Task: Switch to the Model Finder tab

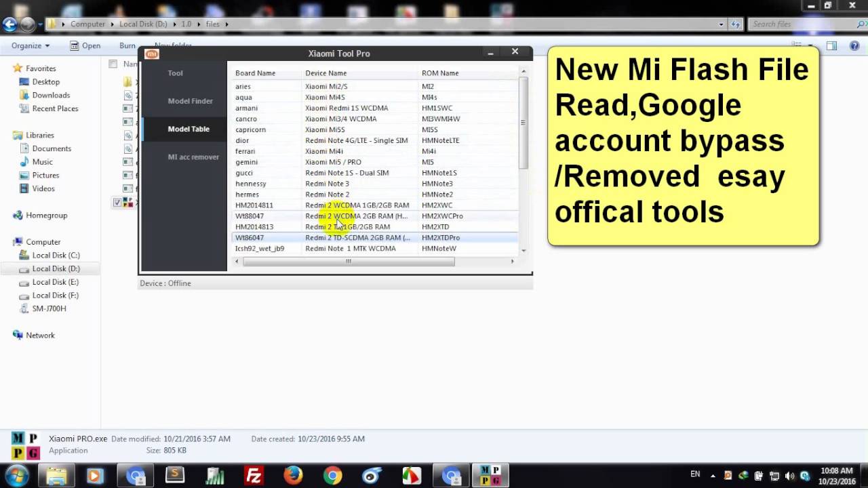Action: pyautogui.click(x=190, y=101)
